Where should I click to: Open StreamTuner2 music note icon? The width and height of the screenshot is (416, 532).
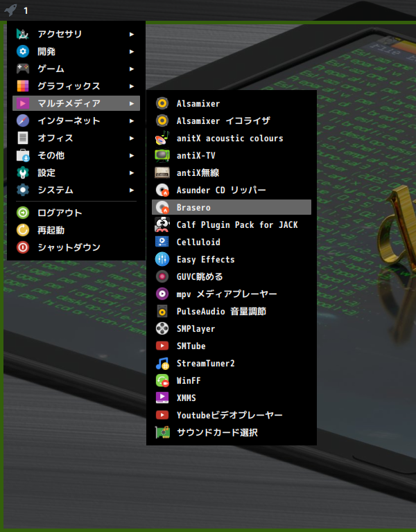[162, 363]
